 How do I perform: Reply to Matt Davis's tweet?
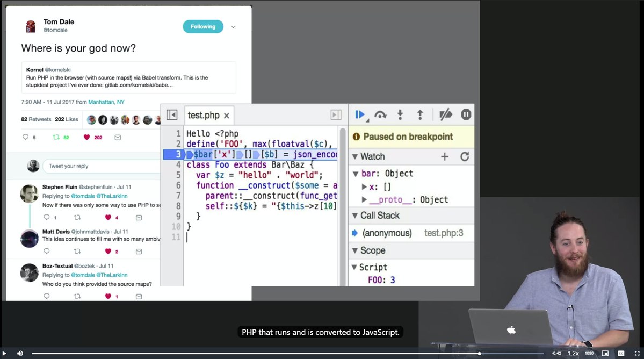pos(46,251)
